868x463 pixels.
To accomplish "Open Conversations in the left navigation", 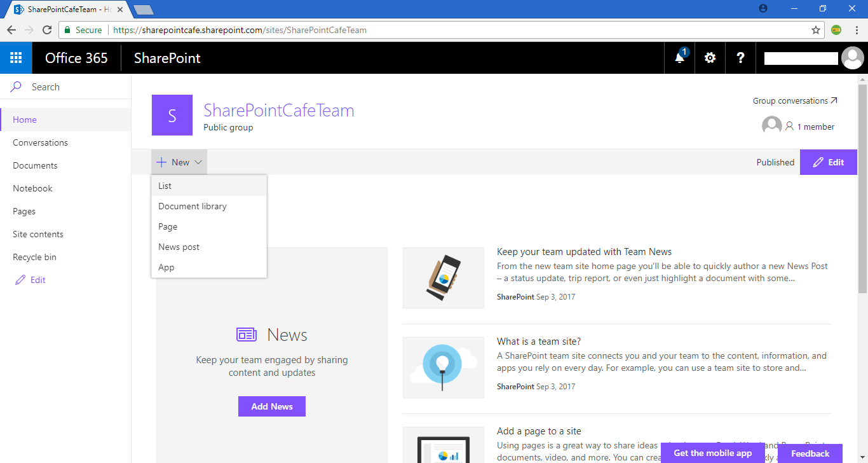I will [65, 142].
